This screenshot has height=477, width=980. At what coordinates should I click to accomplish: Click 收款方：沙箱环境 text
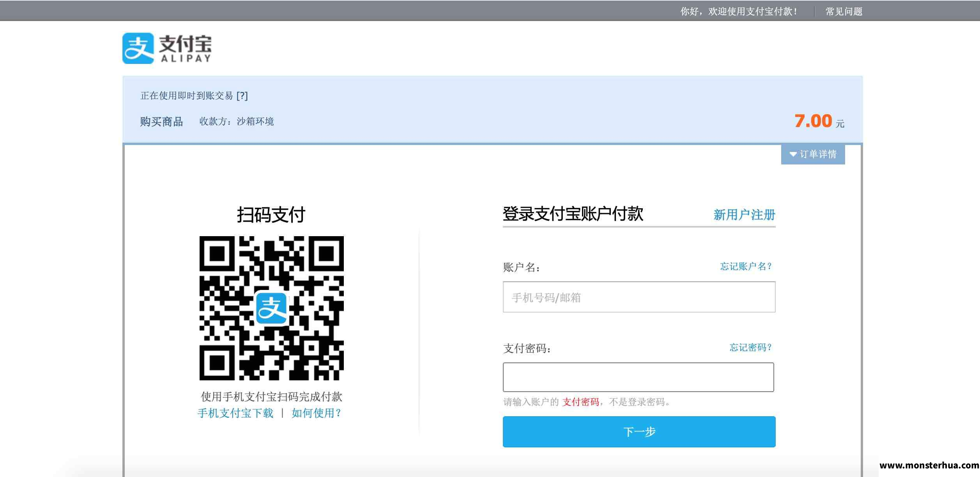[237, 122]
